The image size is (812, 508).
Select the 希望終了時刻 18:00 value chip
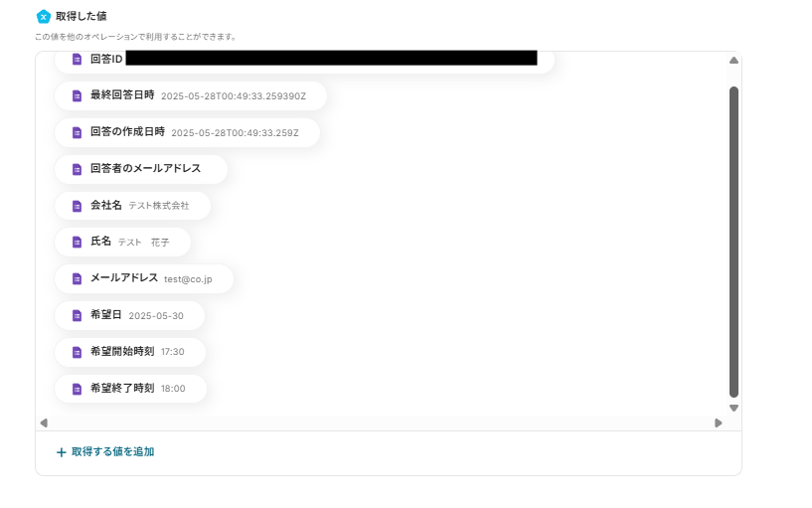pos(130,389)
